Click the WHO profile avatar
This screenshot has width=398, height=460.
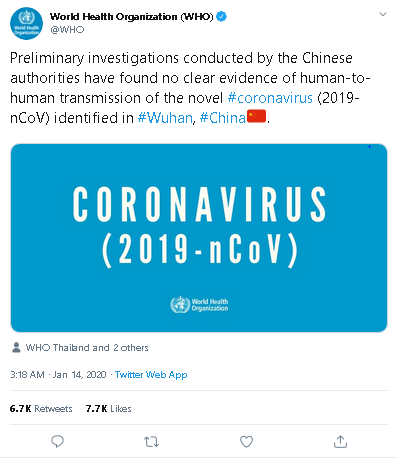pos(27,24)
